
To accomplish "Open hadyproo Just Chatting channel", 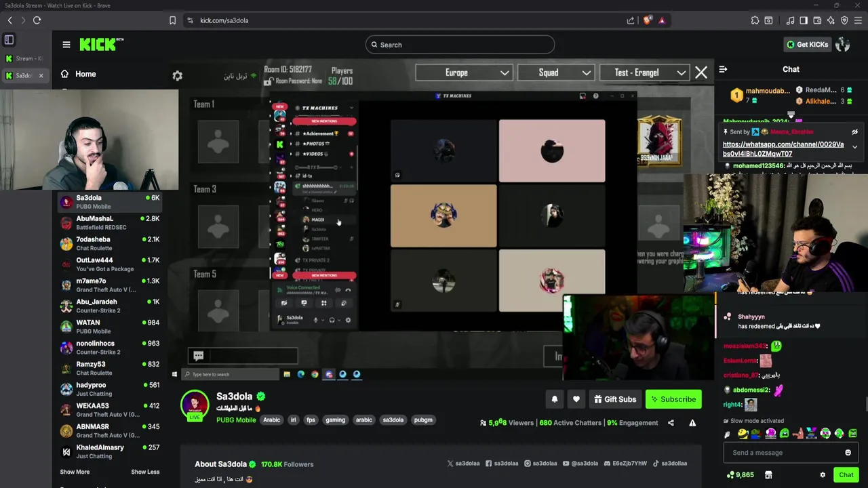I will point(110,389).
